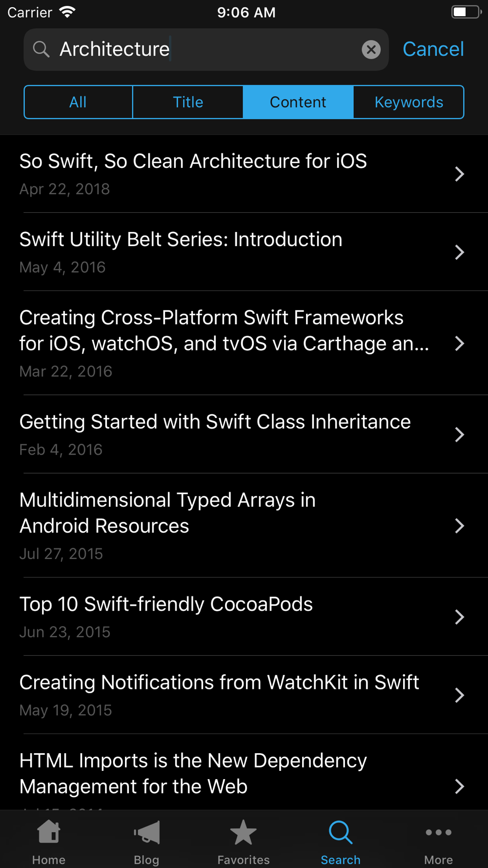Tap the magnifying glass in the search field
488x868 pixels.
[x=41, y=49]
